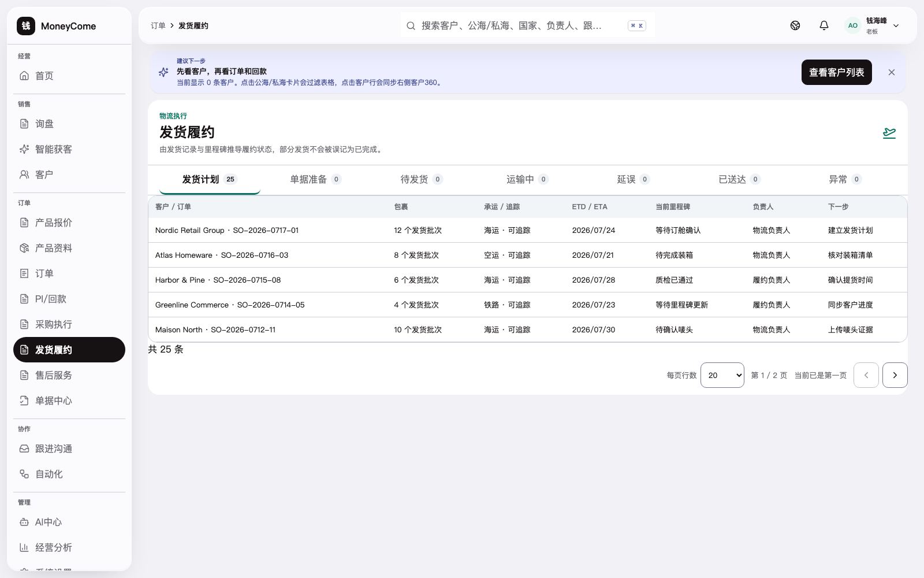Click the AO user avatar
Viewport: 924px width, 578px height.
click(x=852, y=25)
